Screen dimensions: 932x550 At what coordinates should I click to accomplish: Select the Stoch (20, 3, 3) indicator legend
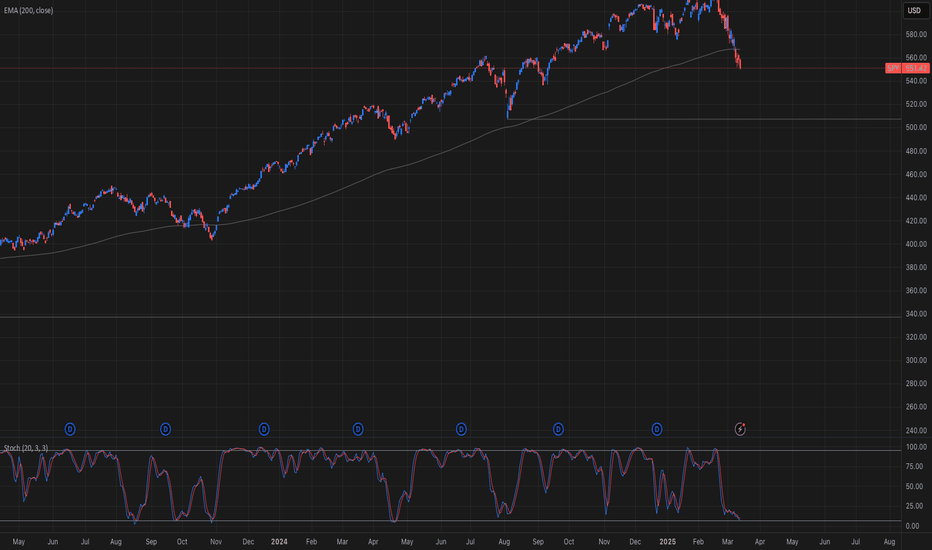[x=26, y=448]
